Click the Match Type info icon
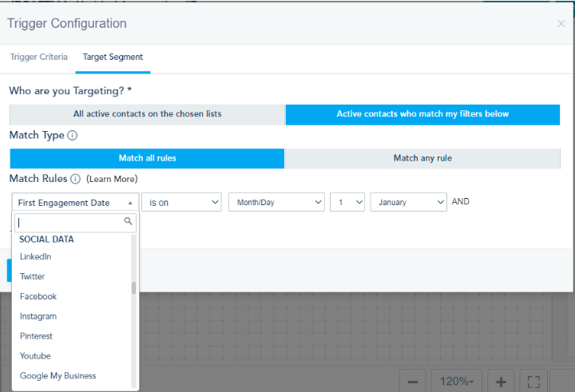The image size is (575, 392). (72, 136)
